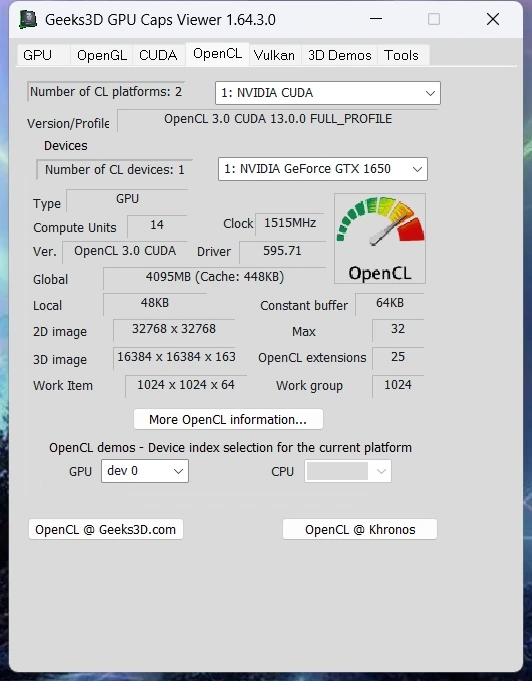Click the GPU Caps Viewer app icon
This screenshot has width=532, height=681.
(28, 20)
